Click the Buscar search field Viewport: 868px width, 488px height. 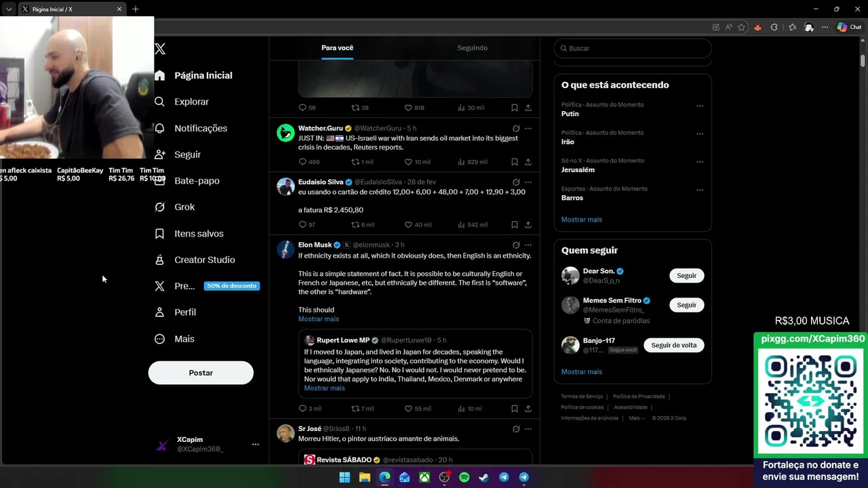[633, 48]
